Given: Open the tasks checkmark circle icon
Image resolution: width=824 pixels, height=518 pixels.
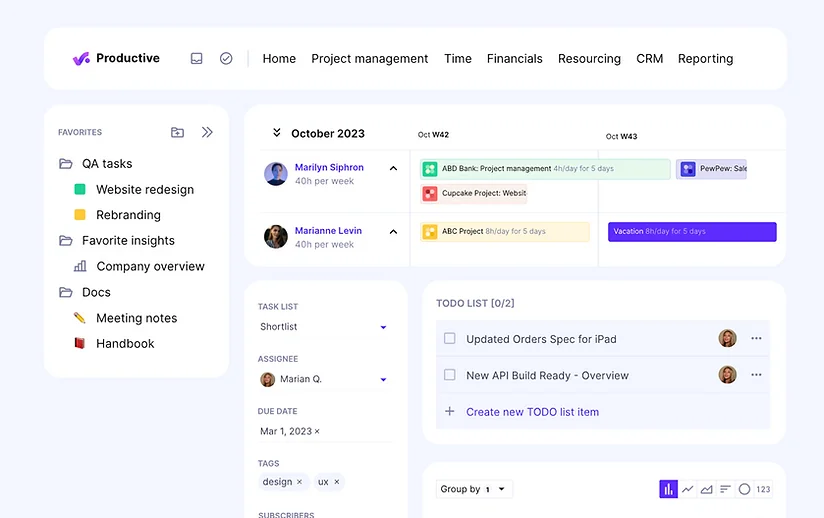Looking at the screenshot, I should coord(226,58).
